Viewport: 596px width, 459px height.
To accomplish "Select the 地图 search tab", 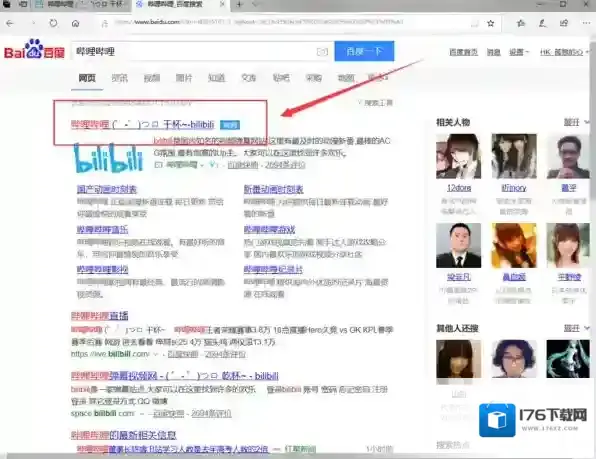I will coord(346,78).
